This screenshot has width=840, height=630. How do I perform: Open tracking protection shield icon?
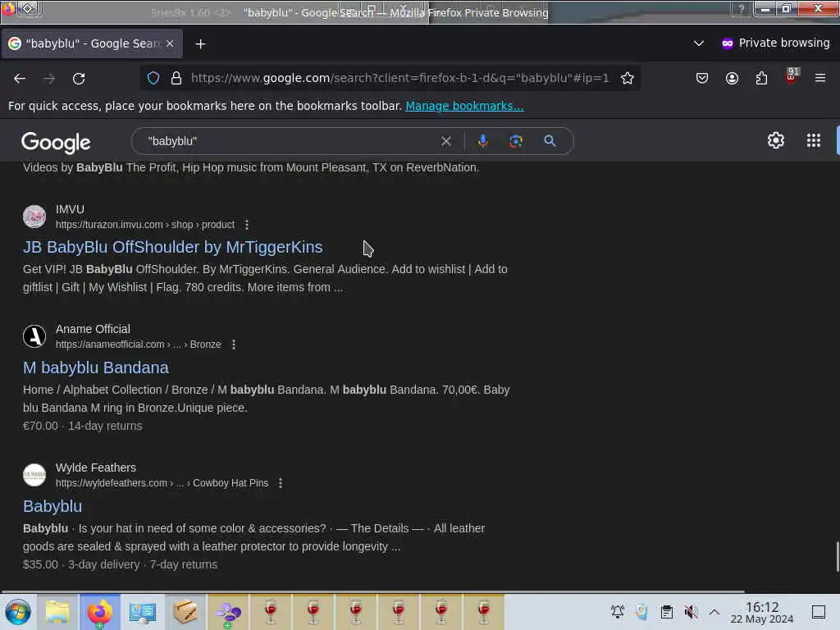[x=153, y=78]
